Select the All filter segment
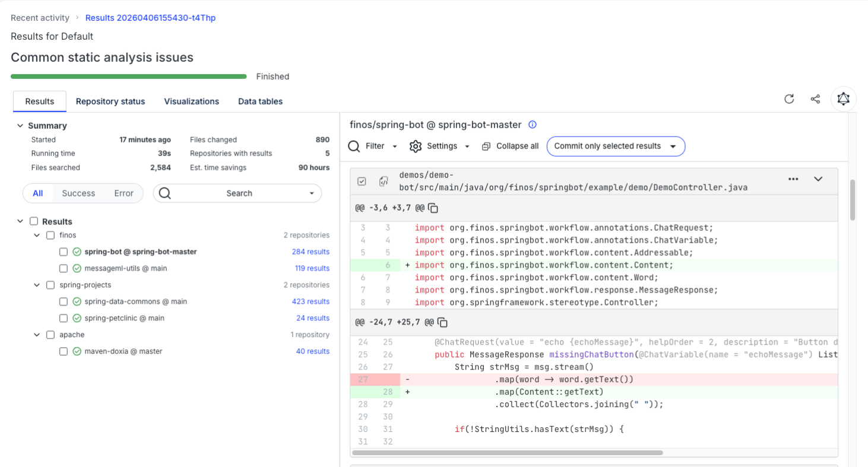The width and height of the screenshot is (868, 467). pos(38,193)
